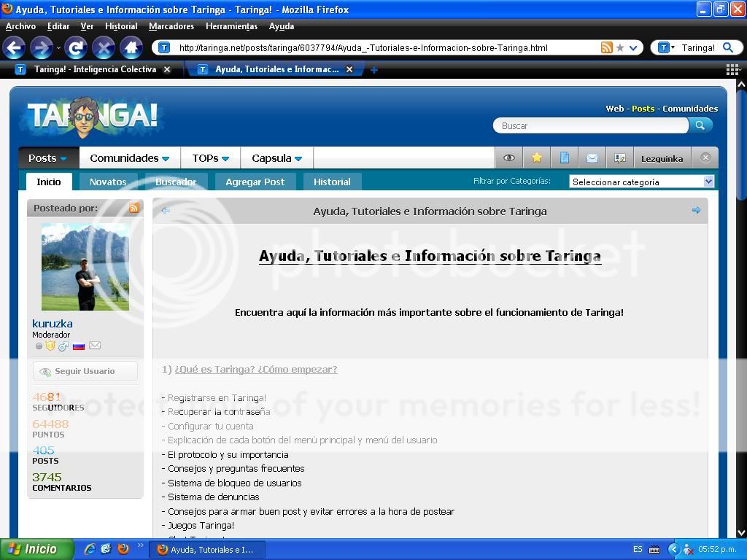The image size is (747, 560).
Task: Log out with the round X icon
Action: 705,157
